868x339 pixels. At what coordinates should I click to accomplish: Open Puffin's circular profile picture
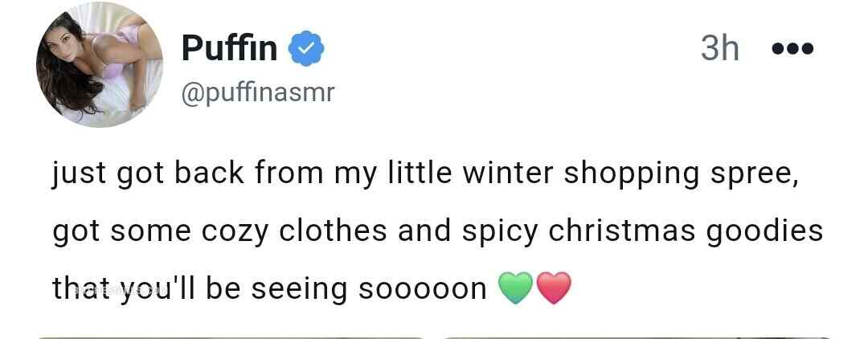click(x=99, y=64)
